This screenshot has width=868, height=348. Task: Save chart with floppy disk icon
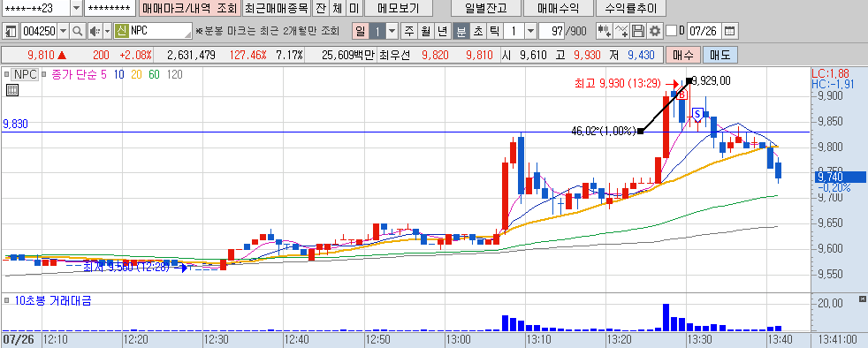point(639,31)
